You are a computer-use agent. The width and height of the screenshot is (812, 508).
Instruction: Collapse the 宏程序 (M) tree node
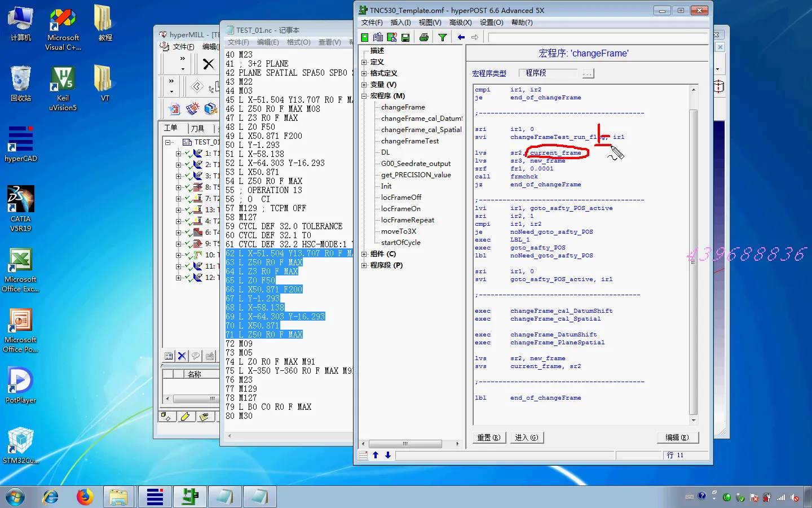pos(364,96)
